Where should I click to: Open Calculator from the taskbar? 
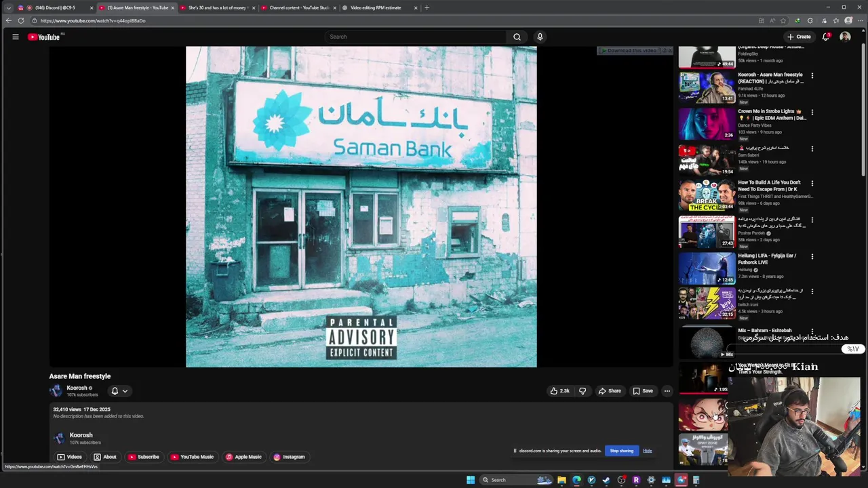696,480
